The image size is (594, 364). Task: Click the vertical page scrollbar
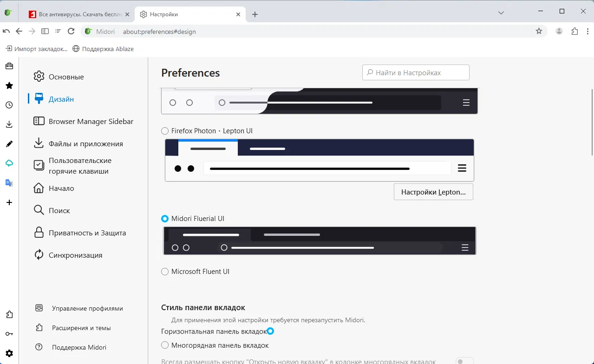tap(592, 123)
